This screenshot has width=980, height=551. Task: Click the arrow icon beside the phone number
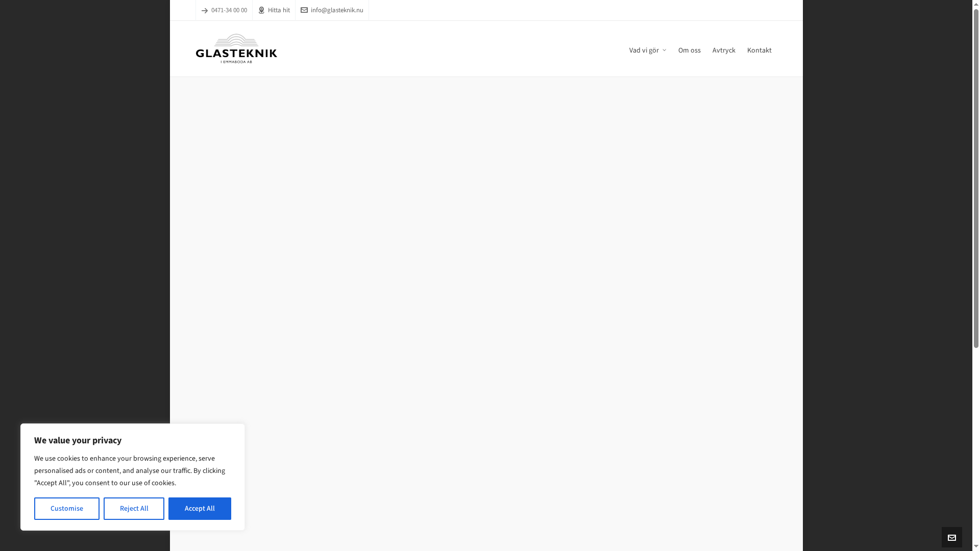pyautogui.click(x=204, y=10)
